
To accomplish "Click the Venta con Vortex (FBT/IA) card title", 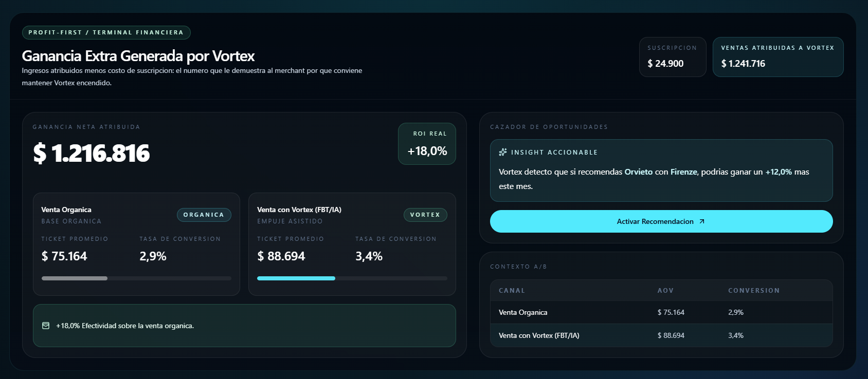I will 299,210.
